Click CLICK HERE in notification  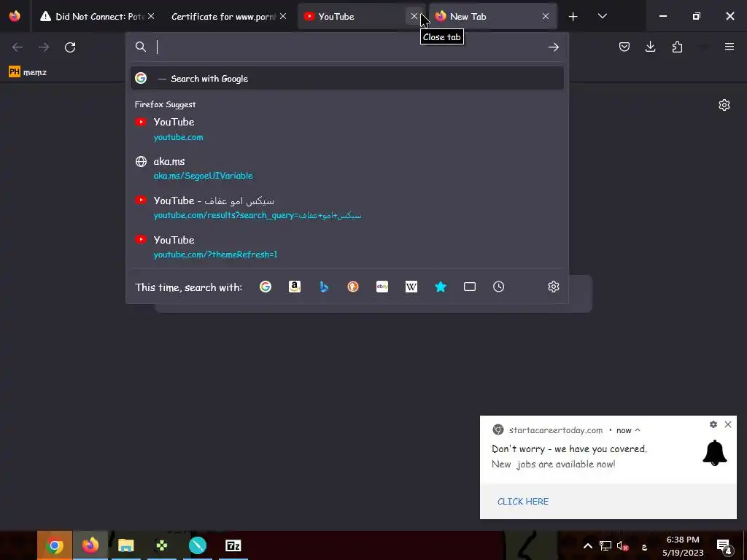pos(522,502)
